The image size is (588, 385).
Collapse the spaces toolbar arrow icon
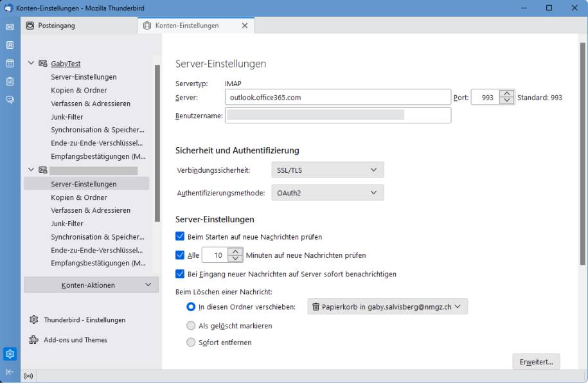pos(10,372)
